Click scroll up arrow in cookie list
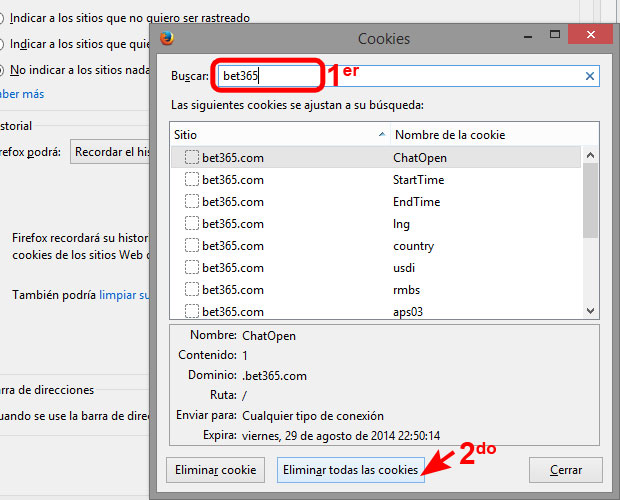Image resolution: width=620 pixels, height=500 pixels. coord(590,155)
